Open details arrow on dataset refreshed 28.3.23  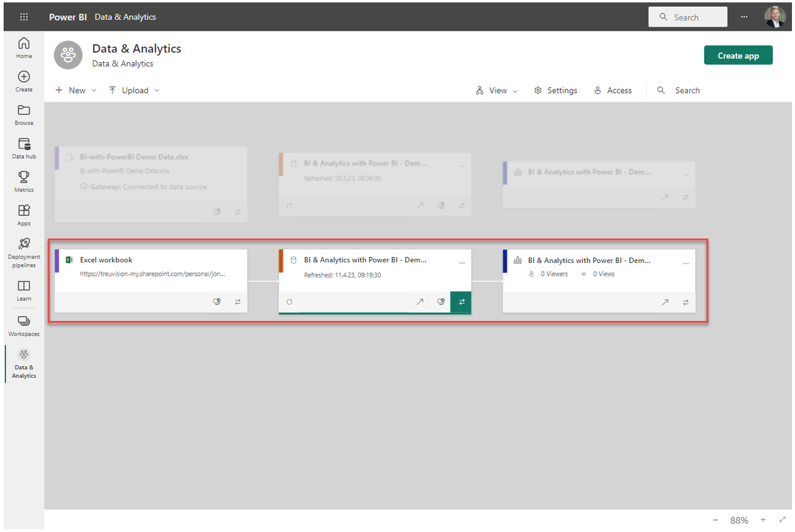point(420,206)
